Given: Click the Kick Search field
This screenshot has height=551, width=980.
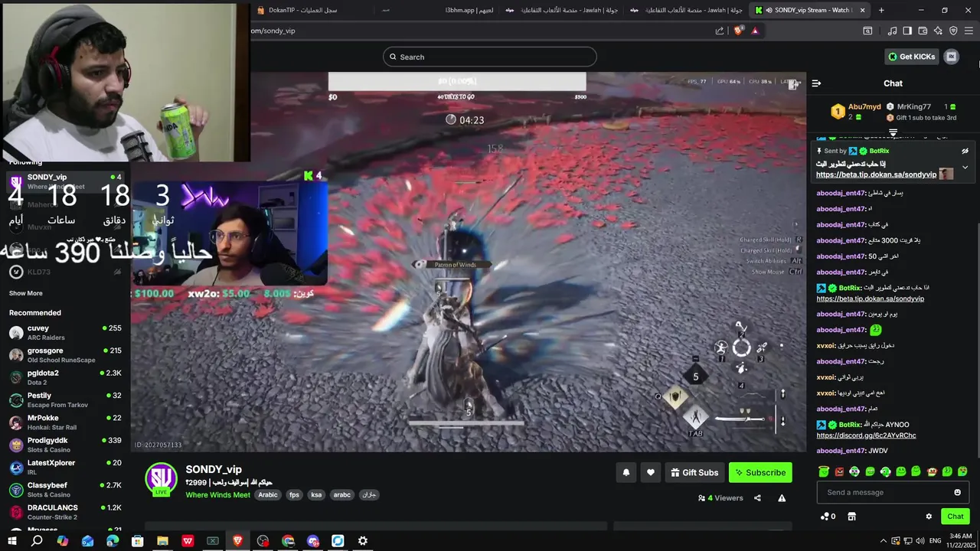Looking at the screenshot, I should coord(490,57).
